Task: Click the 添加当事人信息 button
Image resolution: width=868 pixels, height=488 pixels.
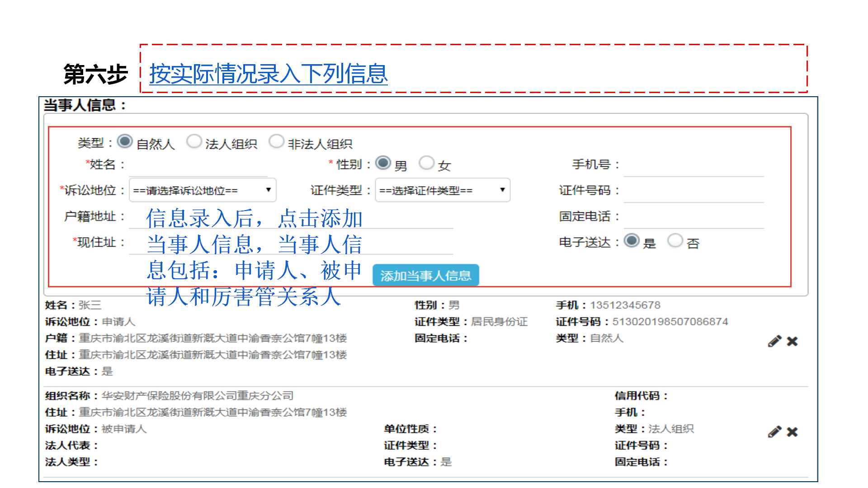Action: [x=425, y=275]
